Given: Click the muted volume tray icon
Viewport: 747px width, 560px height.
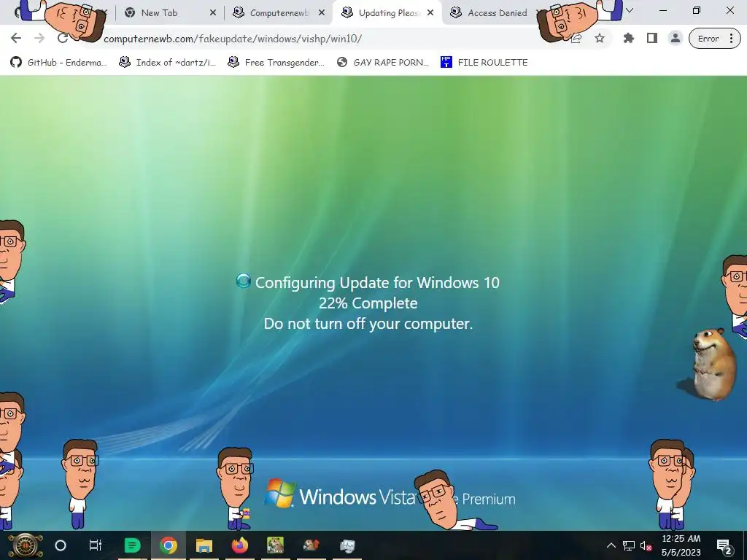Looking at the screenshot, I should 646,545.
